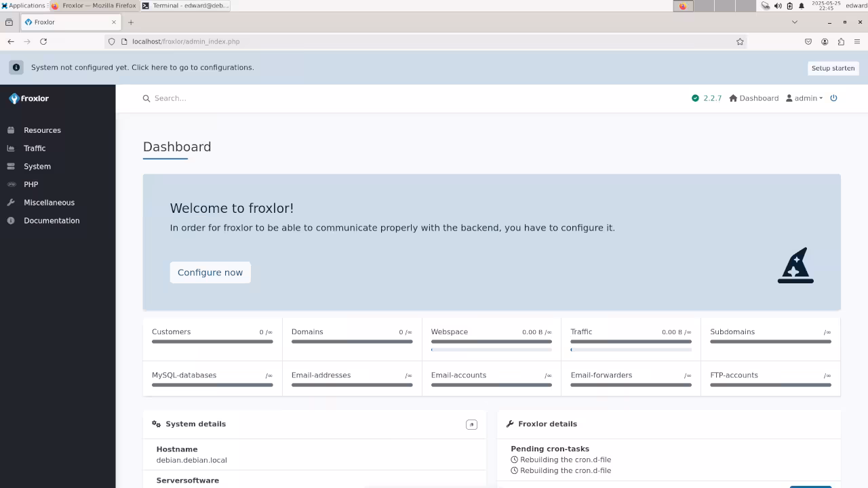This screenshot has height=488, width=868.
Task: Click the wizard hat icon
Action: tap(795, 266)
